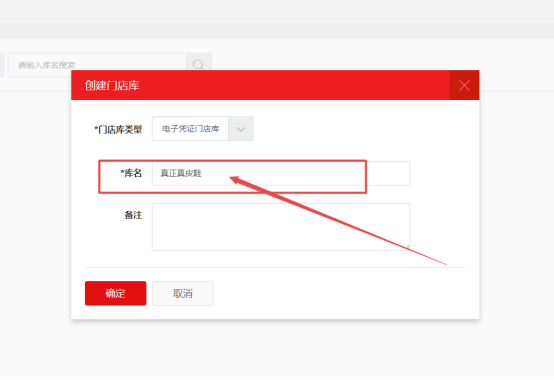Click the magnifier search icon
This screenshot has height=380, width=554.
click(x=199, y=65)
